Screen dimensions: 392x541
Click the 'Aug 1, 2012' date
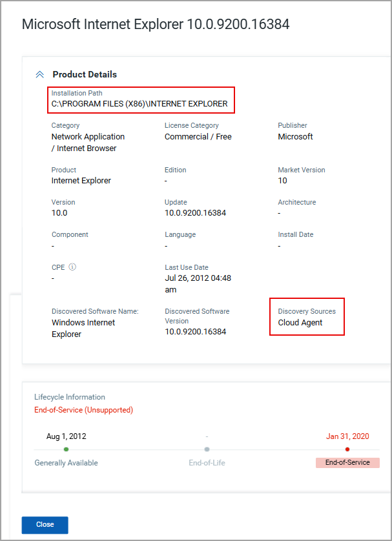click(x=67, y=436)
